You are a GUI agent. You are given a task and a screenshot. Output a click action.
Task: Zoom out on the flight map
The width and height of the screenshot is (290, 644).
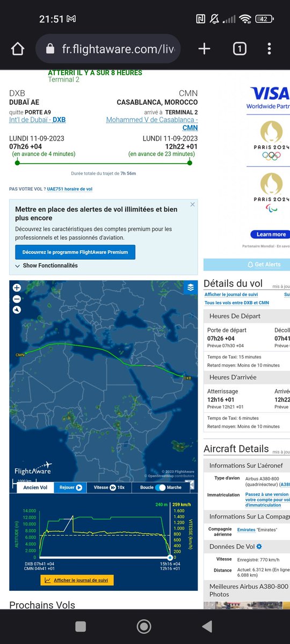[x=17, y=299]
